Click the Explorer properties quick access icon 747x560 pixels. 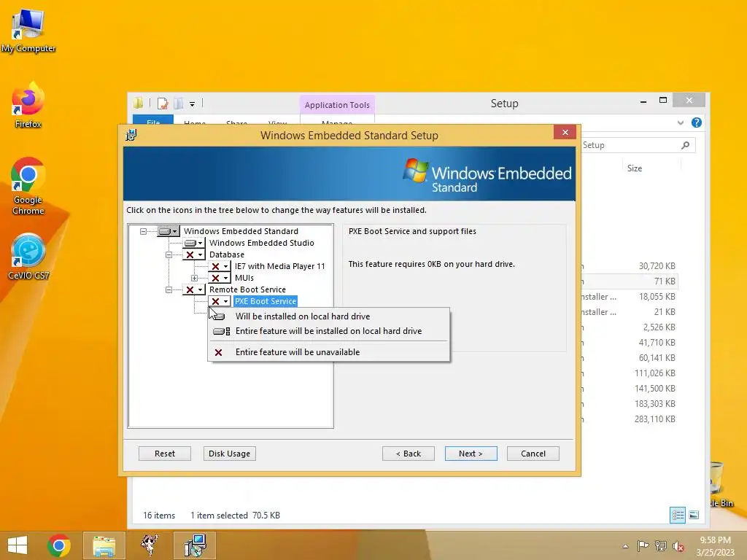tap(163, 104)
